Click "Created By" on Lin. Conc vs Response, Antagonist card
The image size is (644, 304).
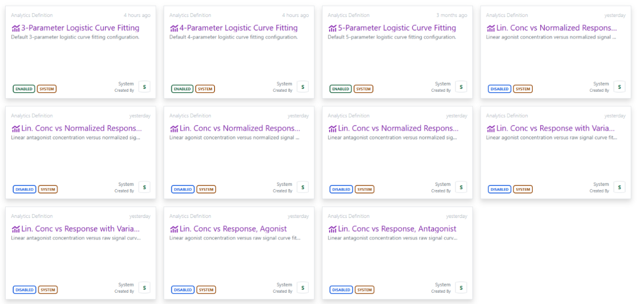441,291
